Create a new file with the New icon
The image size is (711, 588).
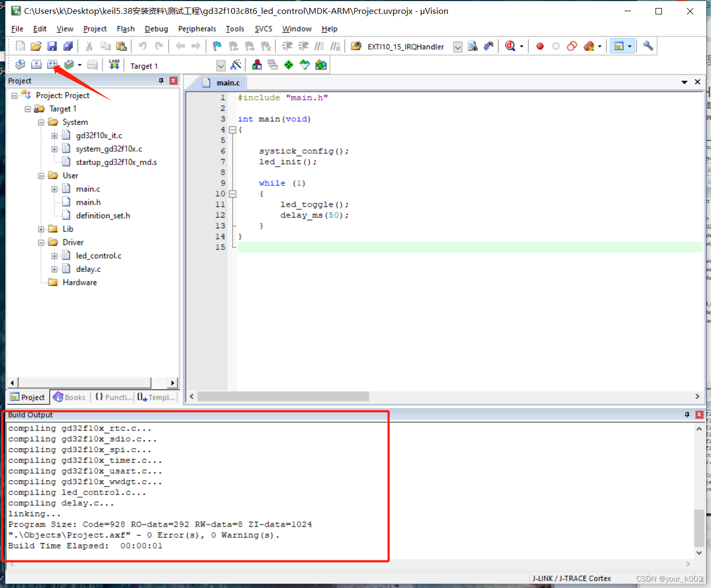pyautogui.click(x=20, y=46)
